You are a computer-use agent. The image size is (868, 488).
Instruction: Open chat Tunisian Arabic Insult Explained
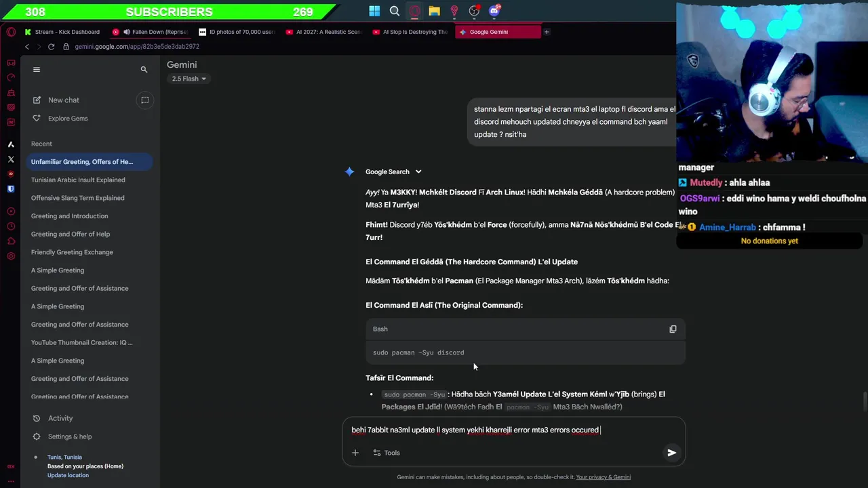(78, 180)
